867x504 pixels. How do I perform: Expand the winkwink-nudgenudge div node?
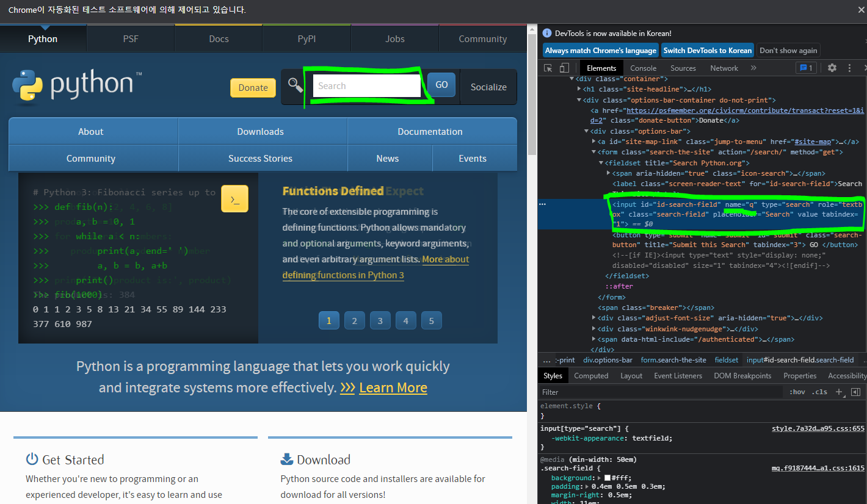(x=594, y=329)
